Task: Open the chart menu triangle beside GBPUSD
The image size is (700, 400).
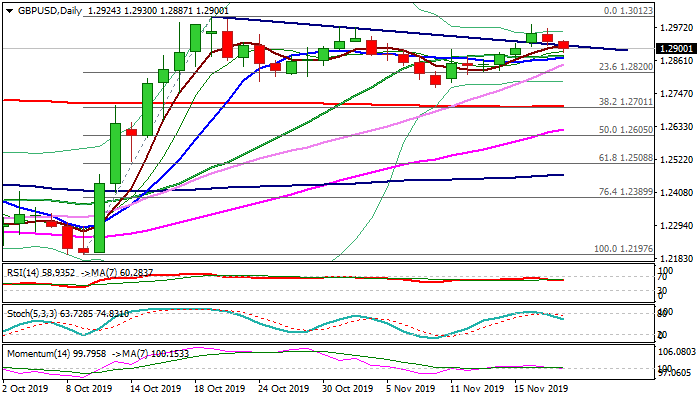Action: (x=9, y=11)
